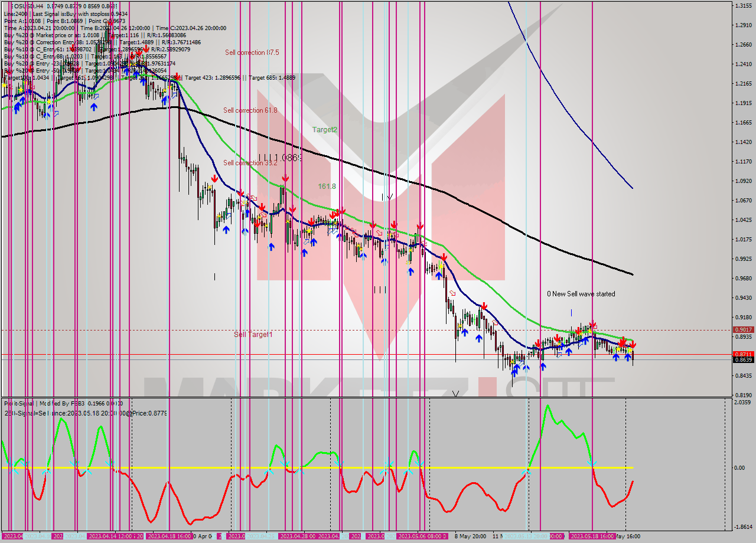Click the 'Buy %20 @ Correction Entry38' line
756x543 pixels.
pos(102,42)
